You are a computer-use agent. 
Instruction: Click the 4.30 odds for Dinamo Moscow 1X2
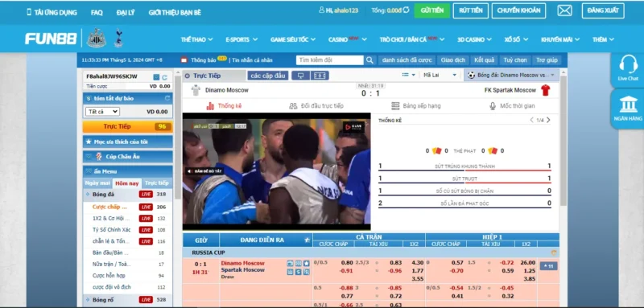[417, 262]
